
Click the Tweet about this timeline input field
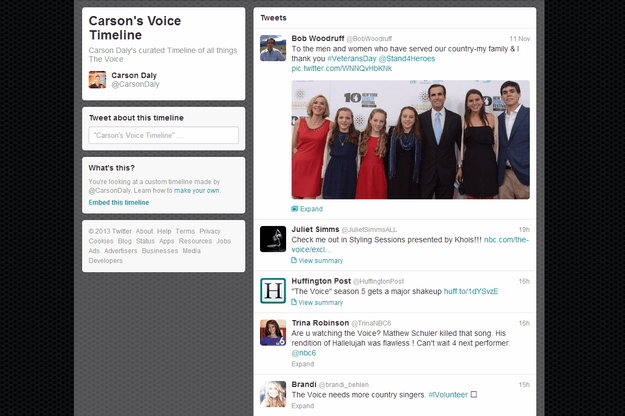[163, 135]
